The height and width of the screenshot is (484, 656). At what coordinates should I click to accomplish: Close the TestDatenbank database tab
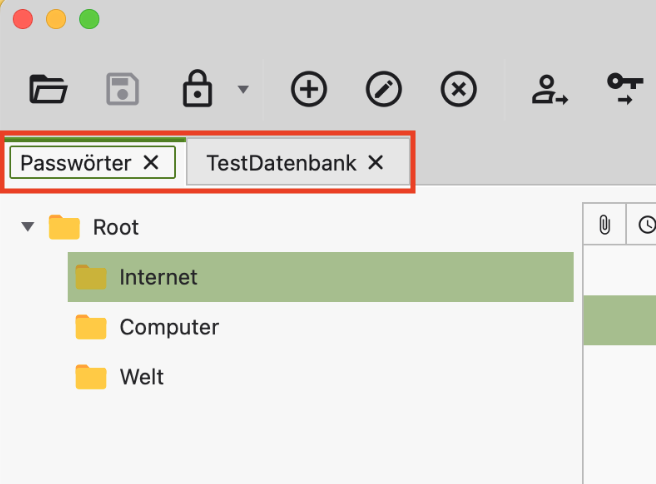tap(376, 163)
